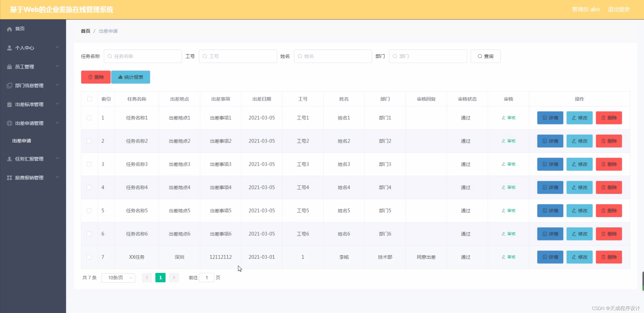
Task: Select the 出差标准管理 icon
Action: pyautogui.click(x=9, y=104)
